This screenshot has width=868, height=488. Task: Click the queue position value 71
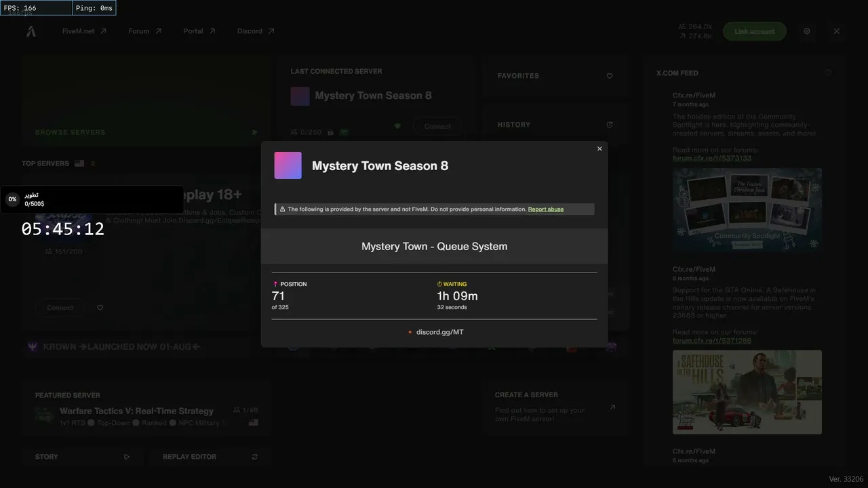click(278, 296)
